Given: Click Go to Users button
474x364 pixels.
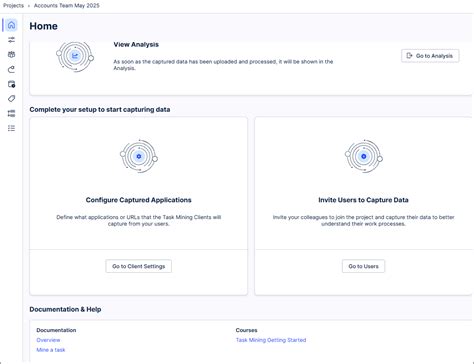Looking at the screenshot, I should [363, 266].
